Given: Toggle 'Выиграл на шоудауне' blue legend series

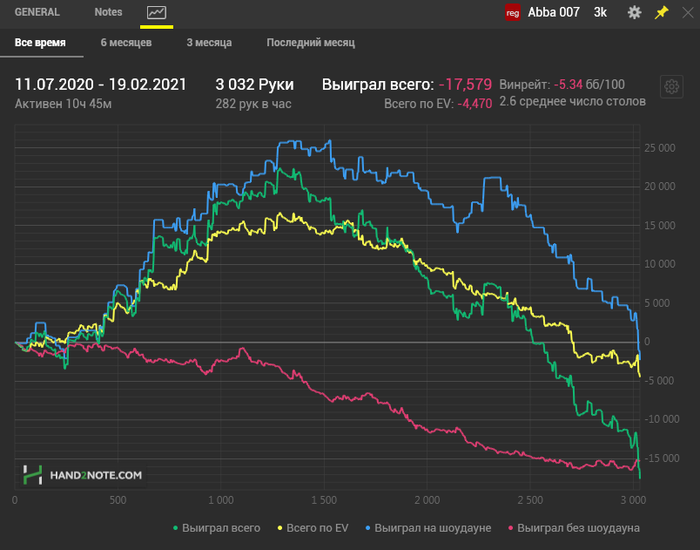Looking at the screenshot, I should [428, 528].
